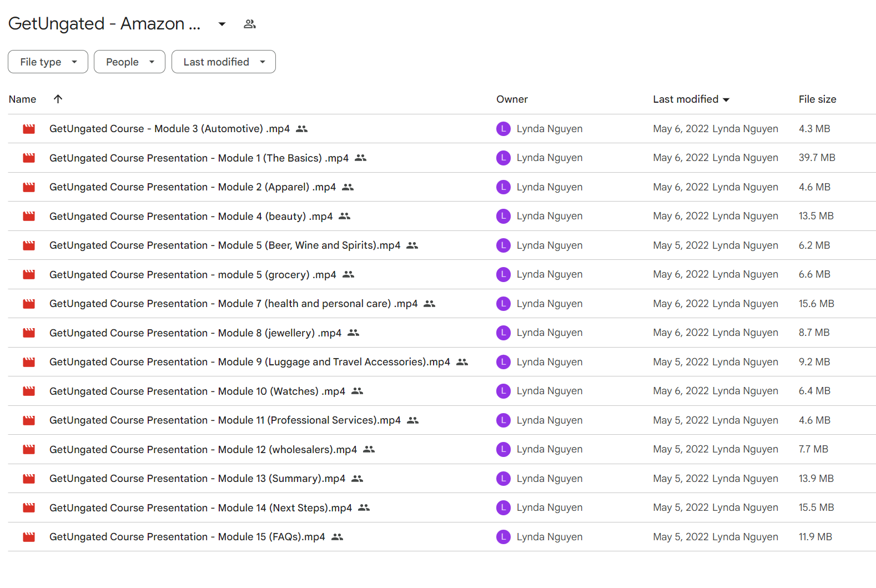Select Module 13 (Summary).mp4 file name

[197, 479]
